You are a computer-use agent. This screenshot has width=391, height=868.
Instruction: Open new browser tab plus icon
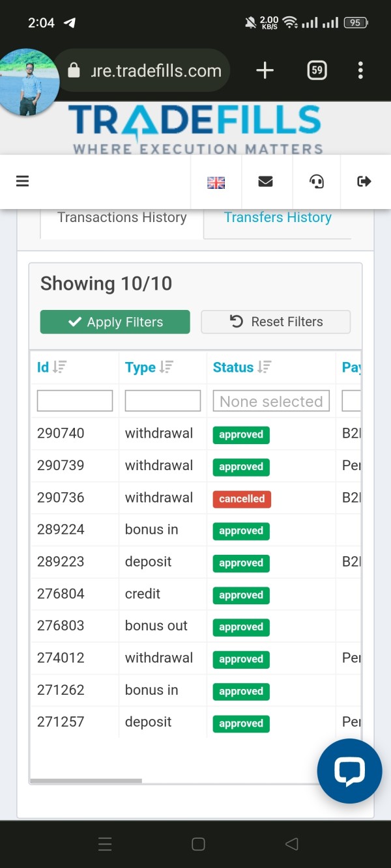pyautogui.click(x=265, y=70)
